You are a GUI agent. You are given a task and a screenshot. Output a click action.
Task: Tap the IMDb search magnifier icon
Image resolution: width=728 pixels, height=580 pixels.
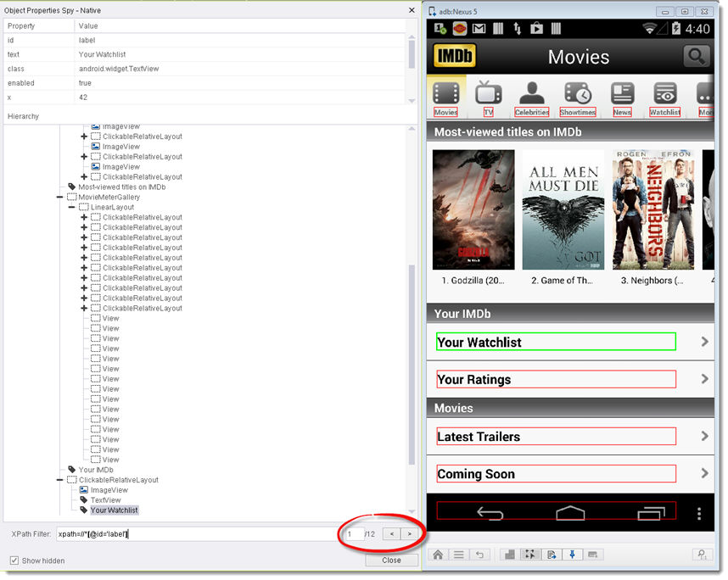(x=697, y=57)
